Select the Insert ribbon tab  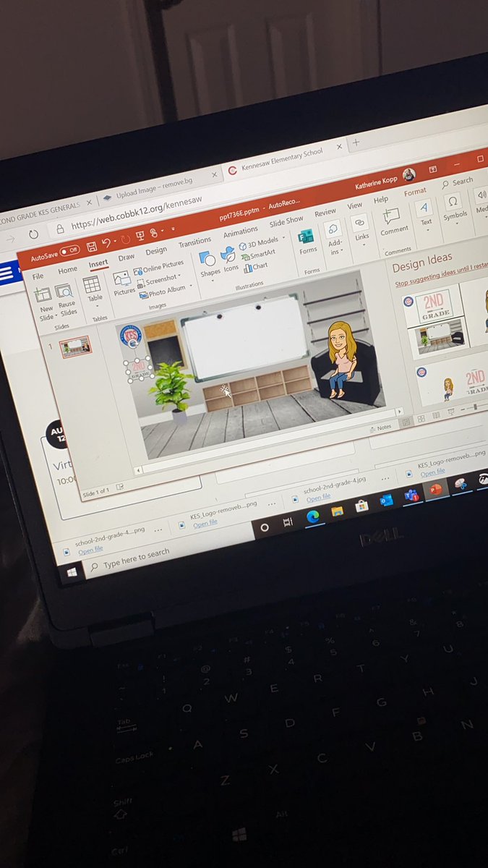coord(98,264)
